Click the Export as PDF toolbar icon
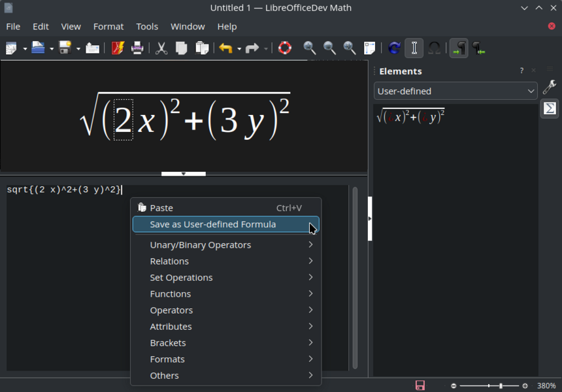Image resolution: width=562 pixels, height=392 pixels. tap(118, 48)
